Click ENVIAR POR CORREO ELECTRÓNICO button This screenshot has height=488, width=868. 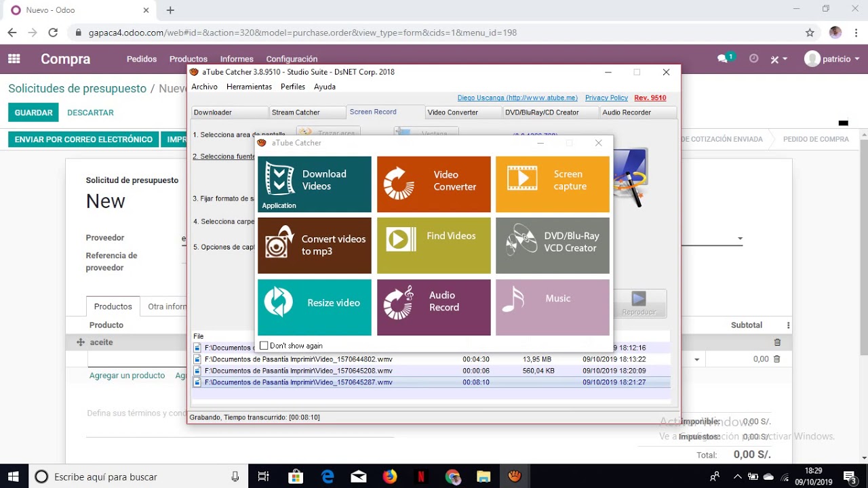pyautogui.click(x=83, y=139)
